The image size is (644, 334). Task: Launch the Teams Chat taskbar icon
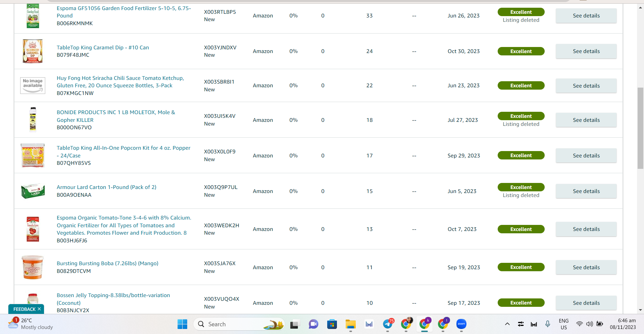pyautogui.click(x=313, y=324)
